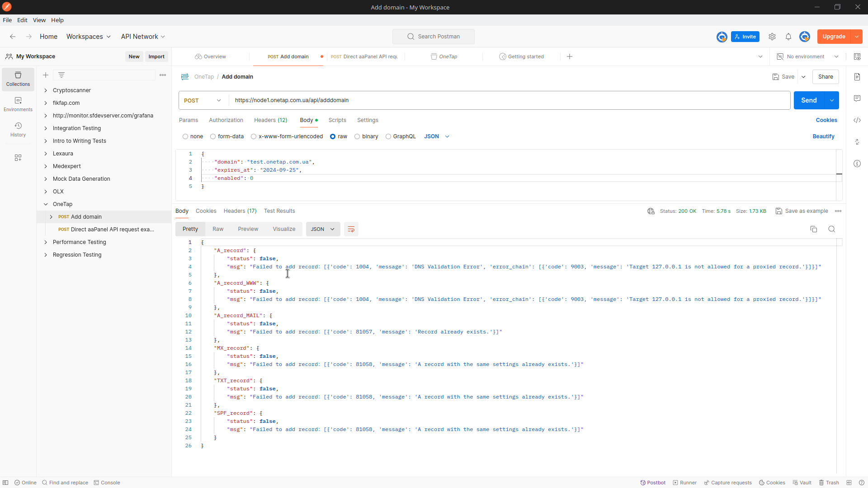Screen dimensions: 868x488
Task: Open the No environment selector dropdown
Action: (x=807, y=56)
